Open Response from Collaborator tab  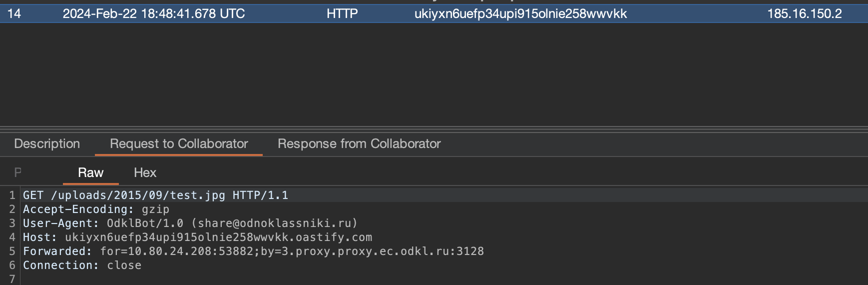pos(359,144)
